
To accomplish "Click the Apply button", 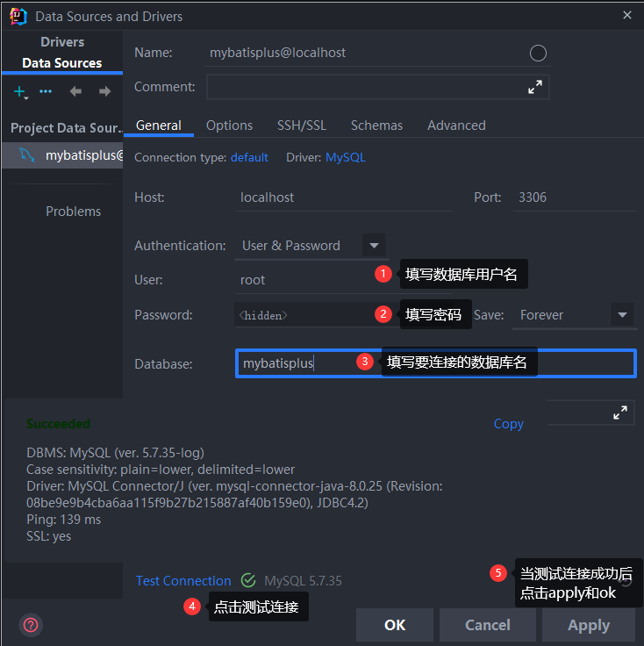I will point(589,625).
